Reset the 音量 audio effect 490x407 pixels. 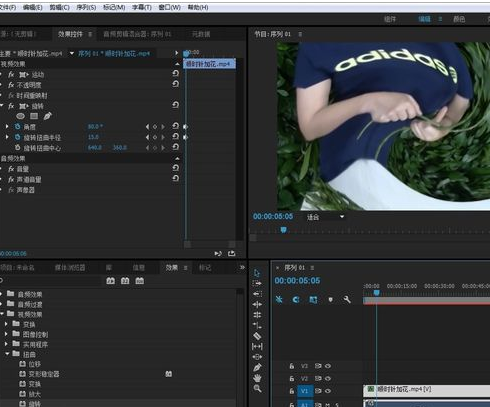(x=176, y=168)
